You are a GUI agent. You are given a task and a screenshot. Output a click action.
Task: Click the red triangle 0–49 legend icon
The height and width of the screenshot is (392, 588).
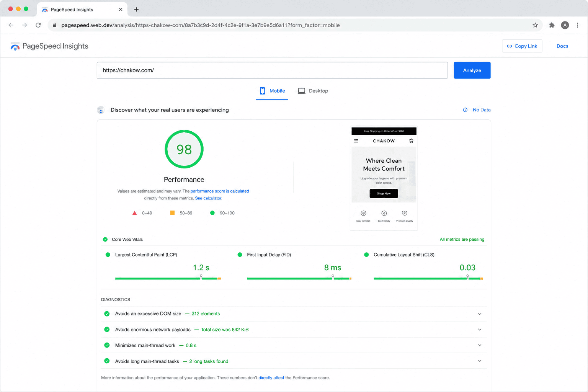click(x=134, y=213)
